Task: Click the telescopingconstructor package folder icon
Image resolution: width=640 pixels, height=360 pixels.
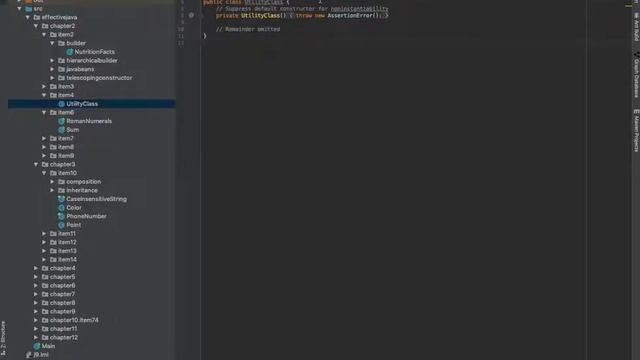Action: tap(62, 78)
